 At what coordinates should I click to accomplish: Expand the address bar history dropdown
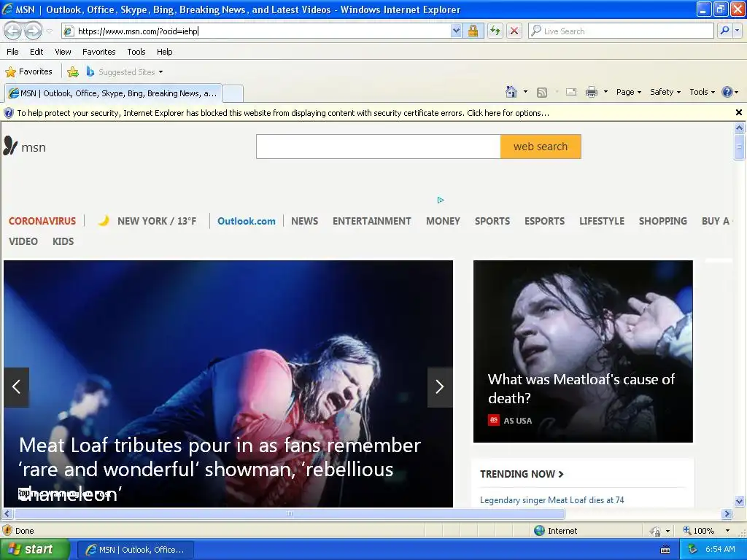point(456,31)
